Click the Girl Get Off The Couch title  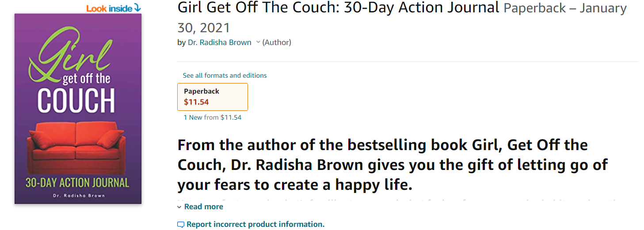click(338, 8)
